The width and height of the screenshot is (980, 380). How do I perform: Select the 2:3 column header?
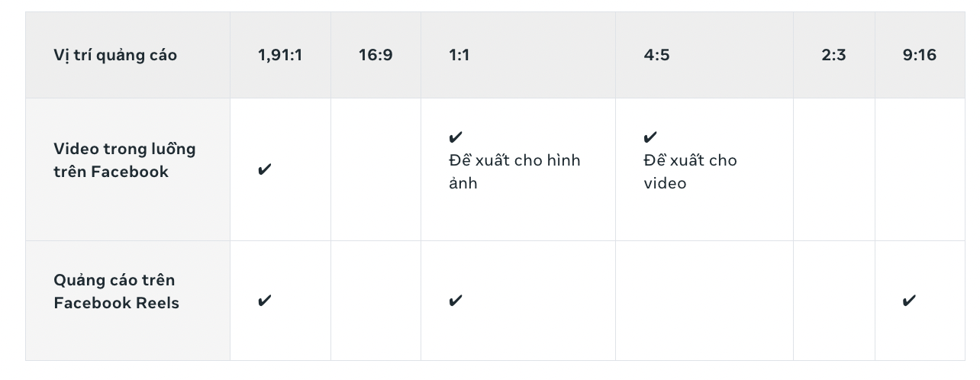834,55
